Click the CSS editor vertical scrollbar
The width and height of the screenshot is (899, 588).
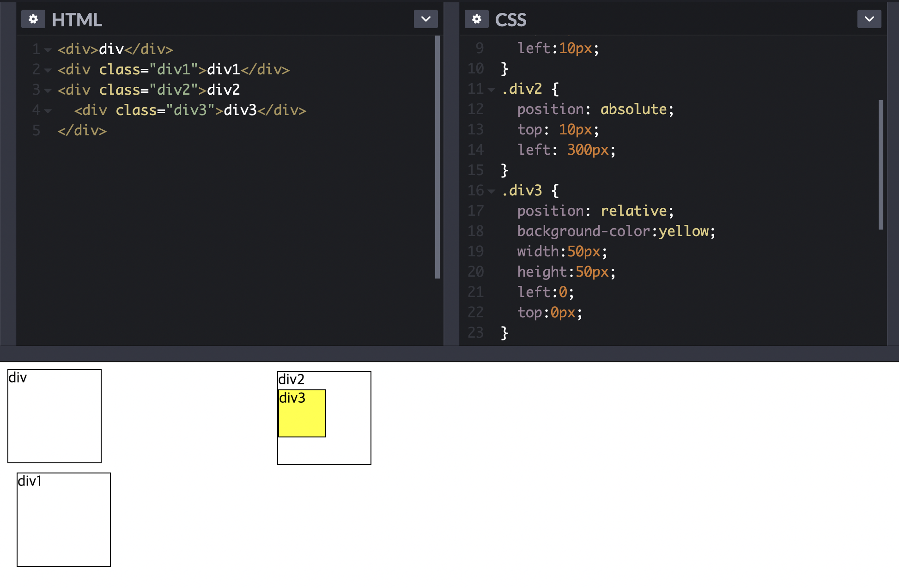(881, 164)
